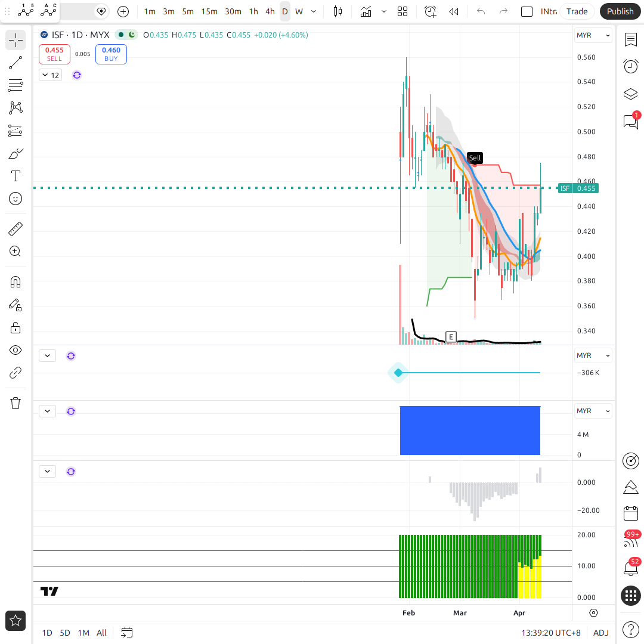Select the Text annotation tool

(x=16, y=176)
